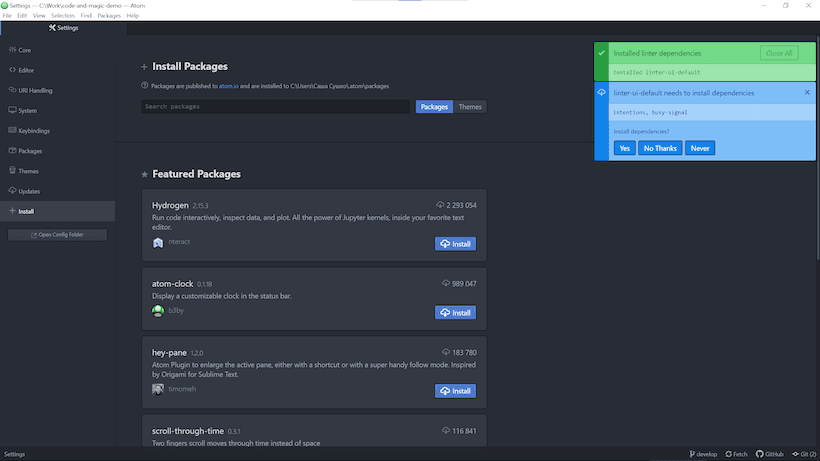Click the develop branch in status bar
The width and height of the screenshot is (820, 461).
click(x=703, y=454)
